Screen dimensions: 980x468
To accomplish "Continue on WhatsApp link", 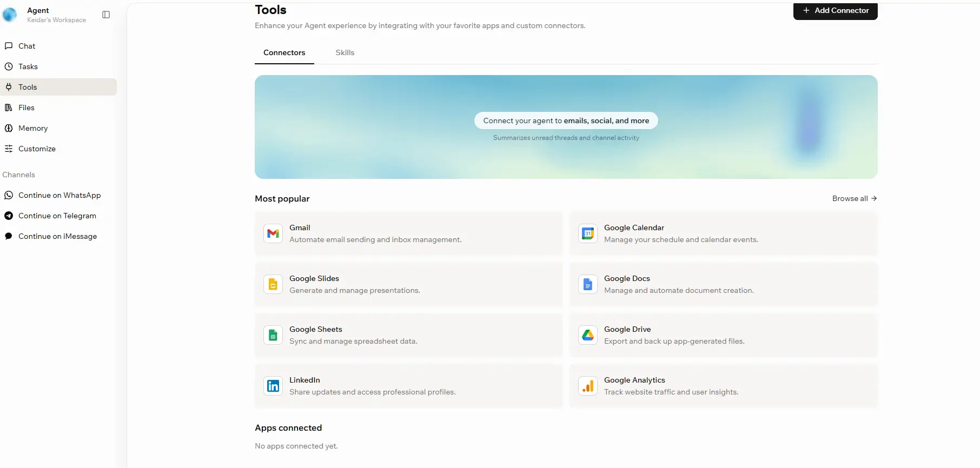I will (x=58, y=195).
